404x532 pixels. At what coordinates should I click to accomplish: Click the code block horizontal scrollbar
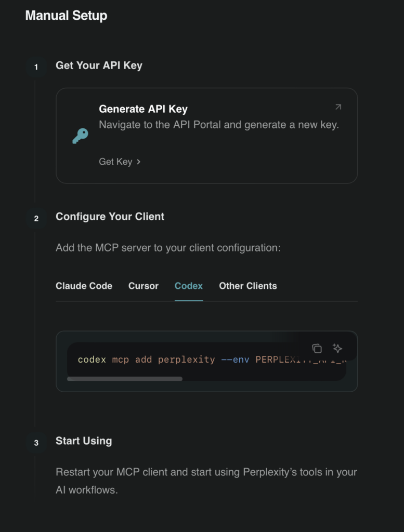coord(125,379)
